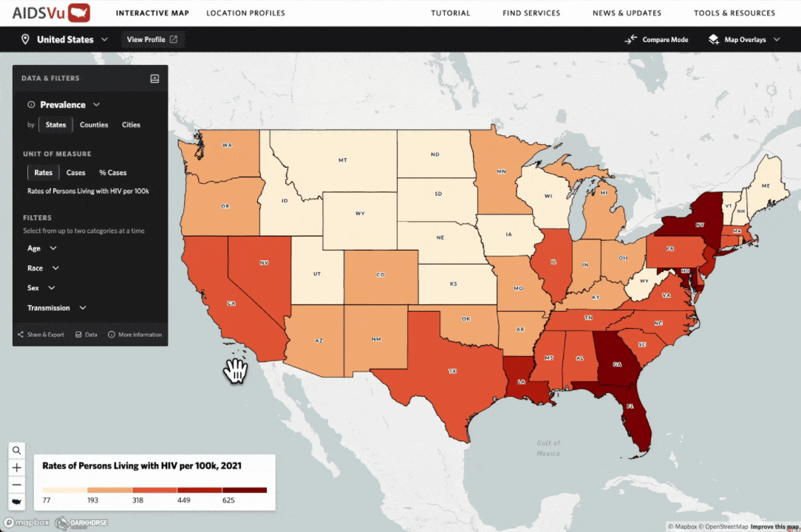Viewport: 801px width, 532px height.
Task: Zoom out with the minus icon
Action: (x=16, y=485)
